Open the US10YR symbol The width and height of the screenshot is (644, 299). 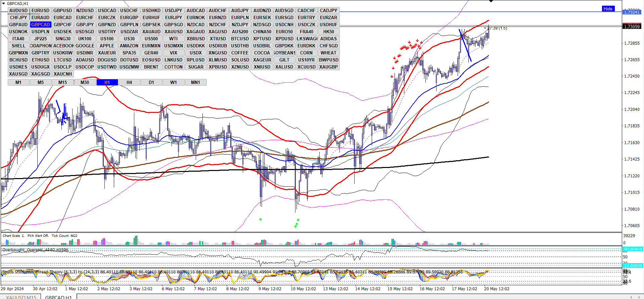click(x=307, y=60)
